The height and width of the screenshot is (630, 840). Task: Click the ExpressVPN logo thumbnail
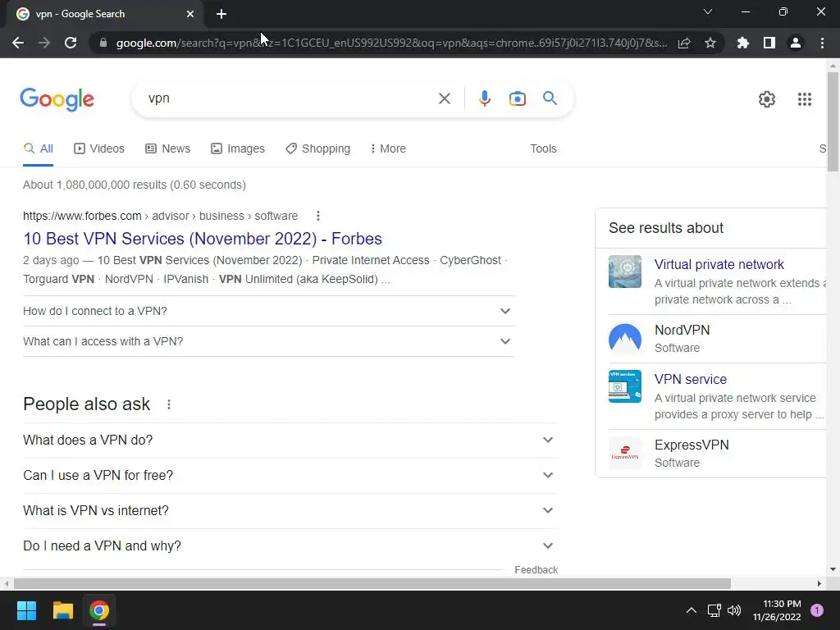pyautogui.click(x=624, y=453)
